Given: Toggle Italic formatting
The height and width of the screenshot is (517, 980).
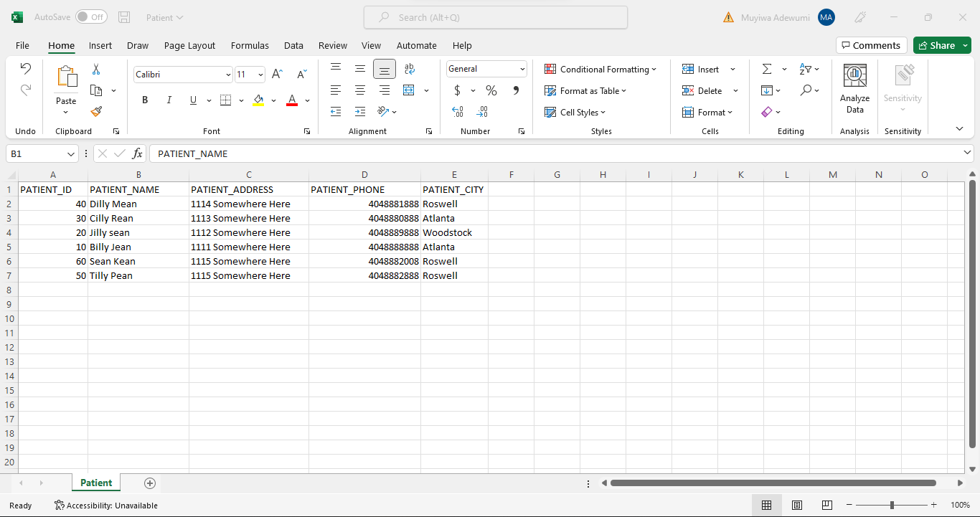Looking at the screenshot, I should (169, 100).
